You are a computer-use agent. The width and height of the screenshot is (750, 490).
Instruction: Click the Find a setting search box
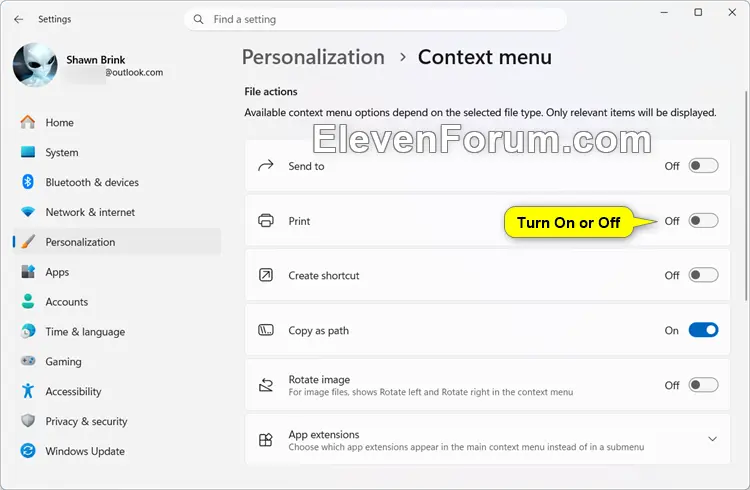[375, 19]
